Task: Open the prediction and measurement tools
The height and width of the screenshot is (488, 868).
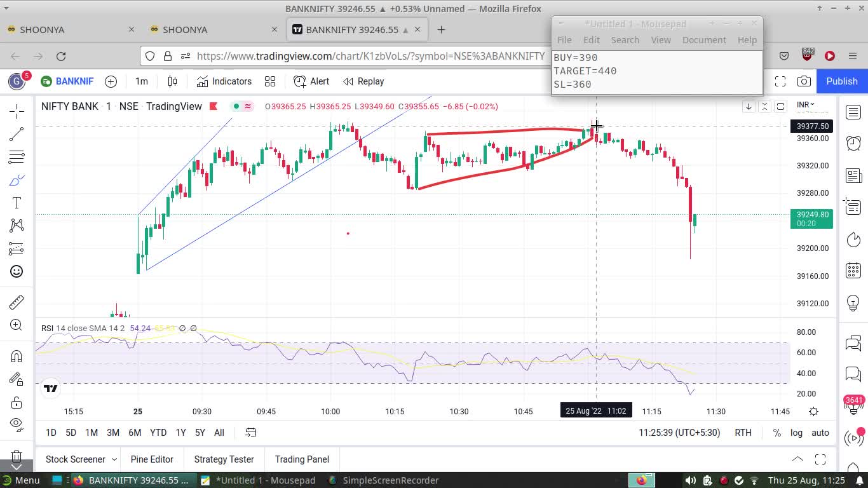Action: [x=17, y=248]
